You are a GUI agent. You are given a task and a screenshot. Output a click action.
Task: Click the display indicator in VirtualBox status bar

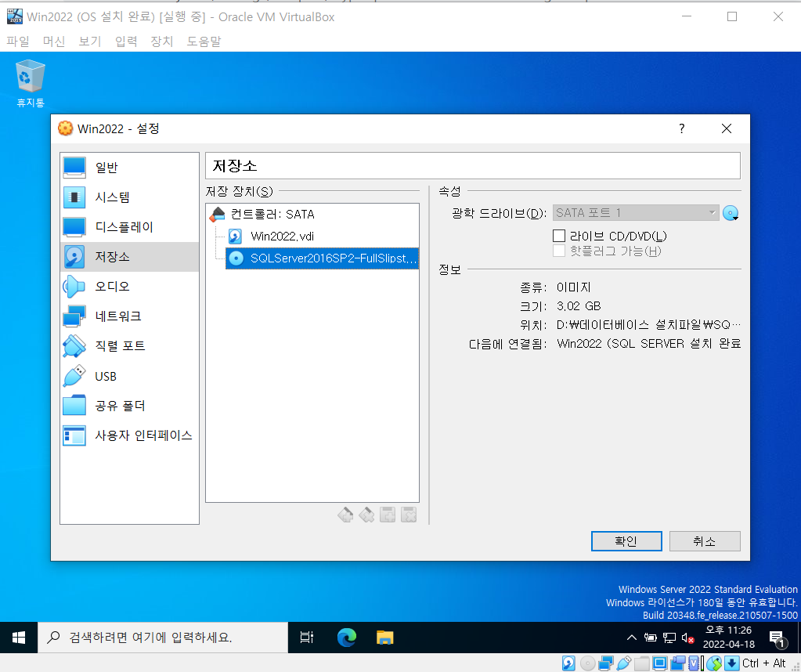[659, 663]
